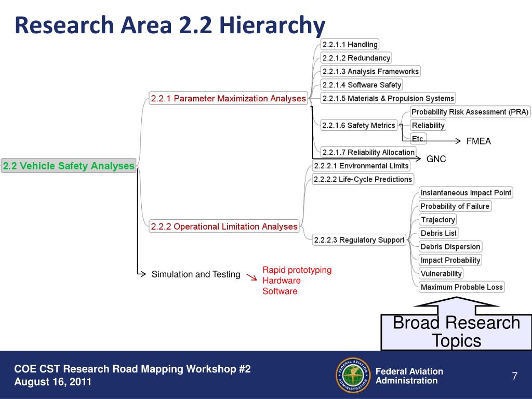
Task: Select the 2.2.1.7 Reliability Allocation node
Action: [x=368, y=152]
